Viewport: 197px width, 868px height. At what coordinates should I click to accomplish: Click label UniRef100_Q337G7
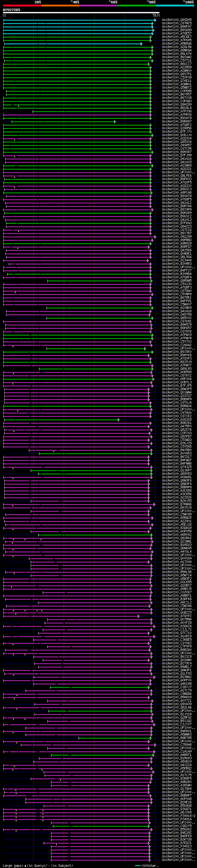177,396
